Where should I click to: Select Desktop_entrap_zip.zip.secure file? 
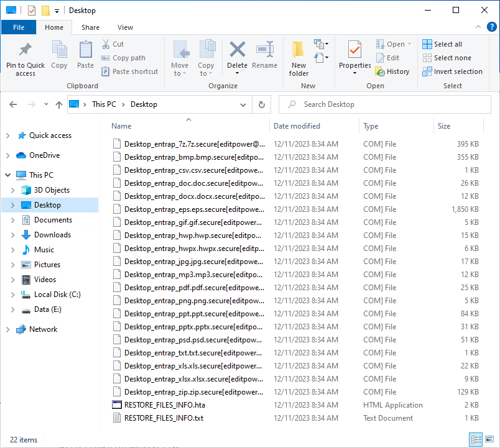[x=193, y=392]
